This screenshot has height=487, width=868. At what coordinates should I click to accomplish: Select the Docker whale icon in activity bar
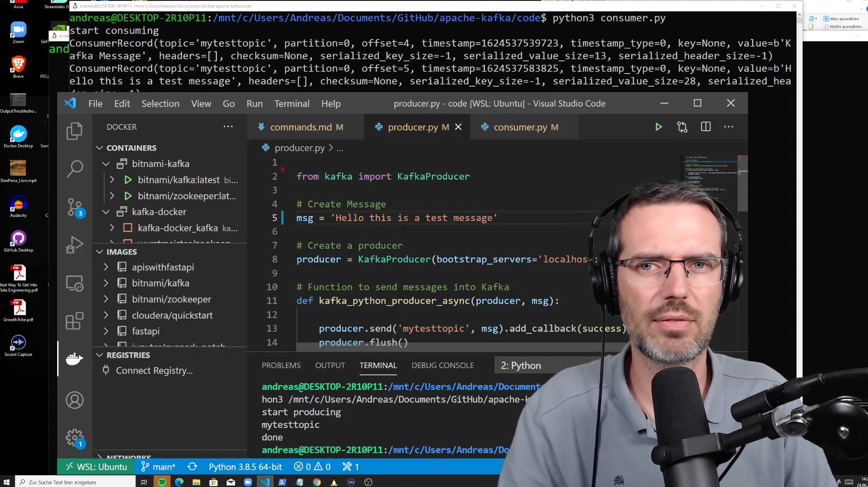click(74, 359)
